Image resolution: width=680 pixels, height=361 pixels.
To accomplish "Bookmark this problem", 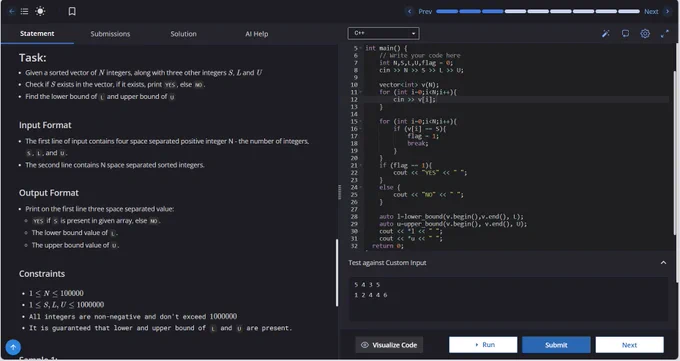I will tap(72, 11).
